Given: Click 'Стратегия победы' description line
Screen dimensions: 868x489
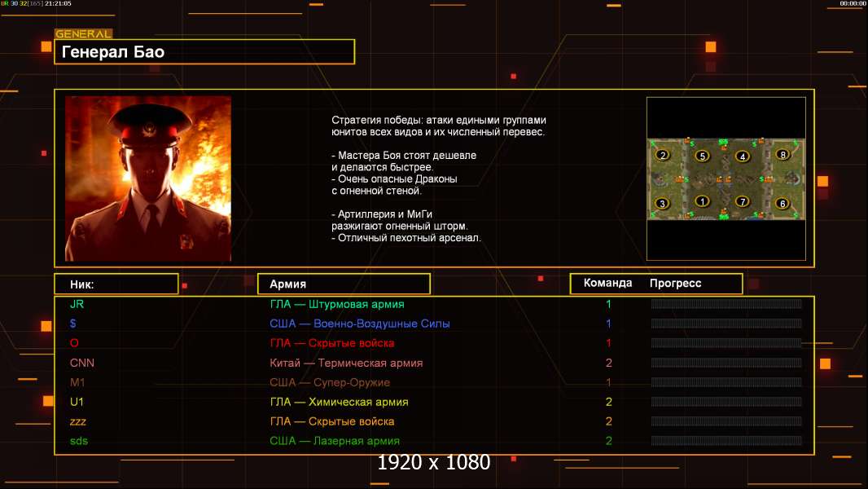Looking at the screenshot, I should (439, 120).
